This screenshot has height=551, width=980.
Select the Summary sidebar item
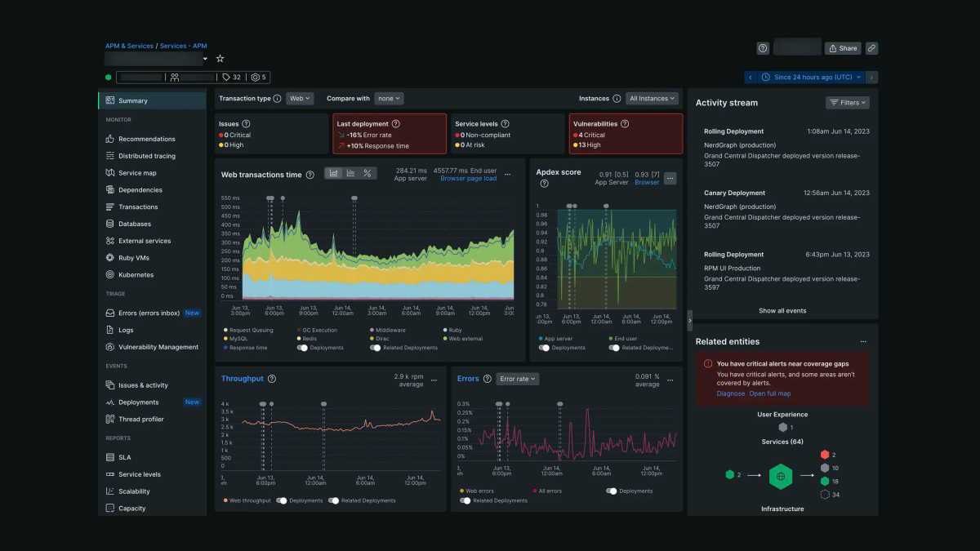click(x=152, y=100)
